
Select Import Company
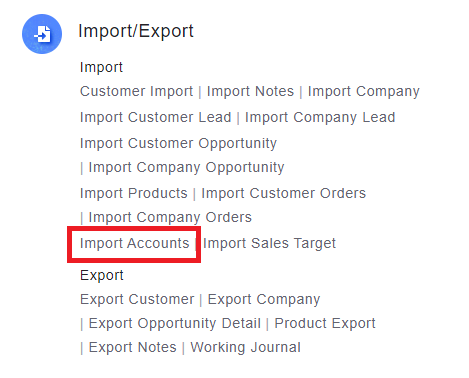pos(364,92)
